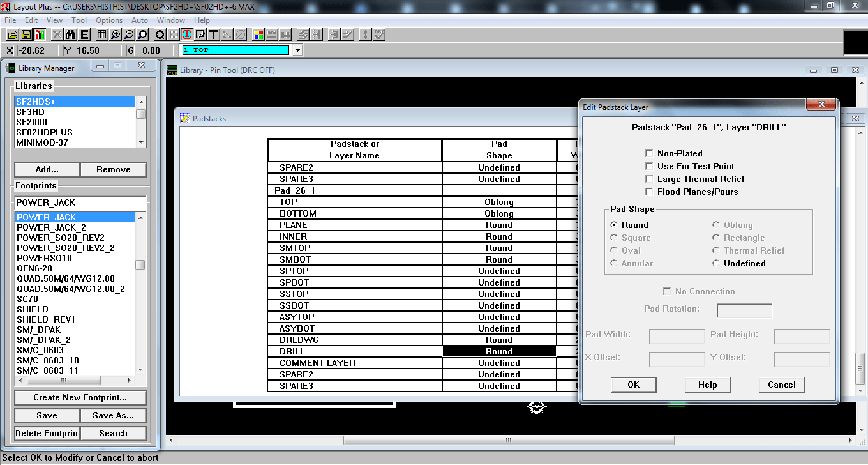Select the Obstacle tool

point(200,34)
